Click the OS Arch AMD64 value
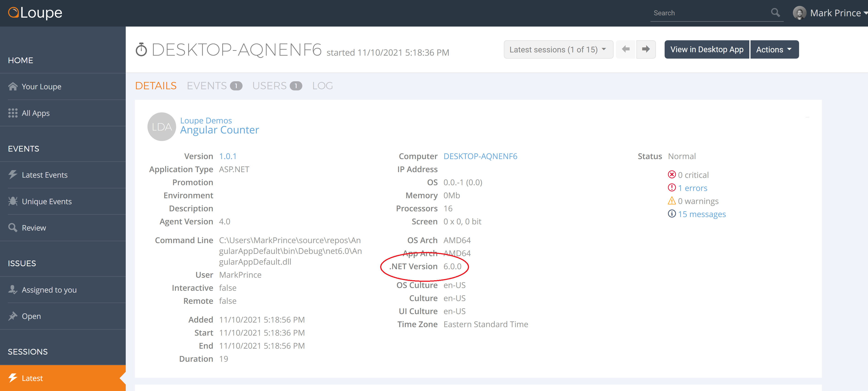The image size is (868, 391). click(x=457, y=240)
